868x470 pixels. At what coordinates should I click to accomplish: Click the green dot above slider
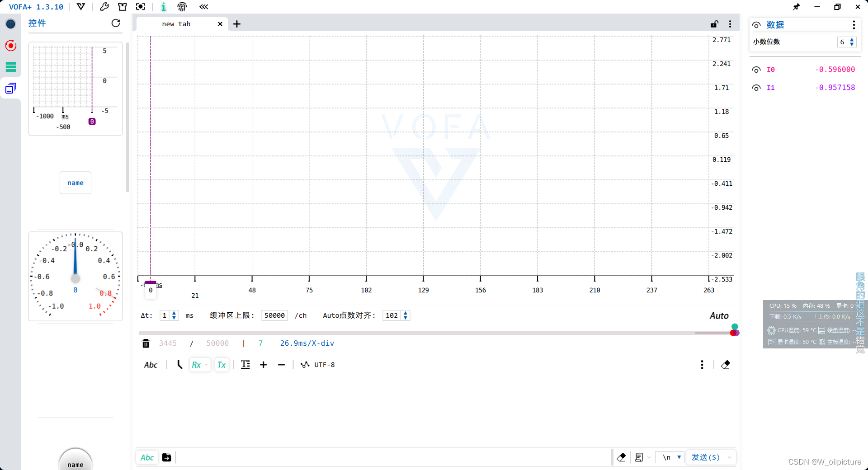click(735, 326)
